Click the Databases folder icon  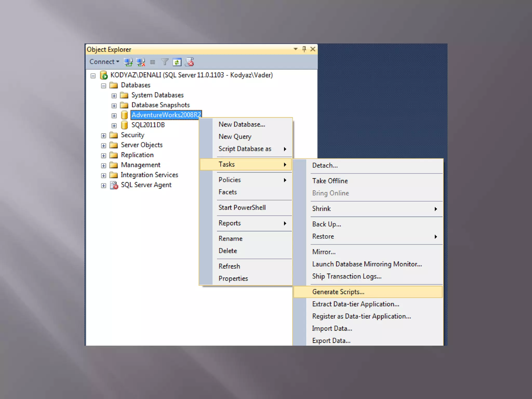(x=114, y=85)
